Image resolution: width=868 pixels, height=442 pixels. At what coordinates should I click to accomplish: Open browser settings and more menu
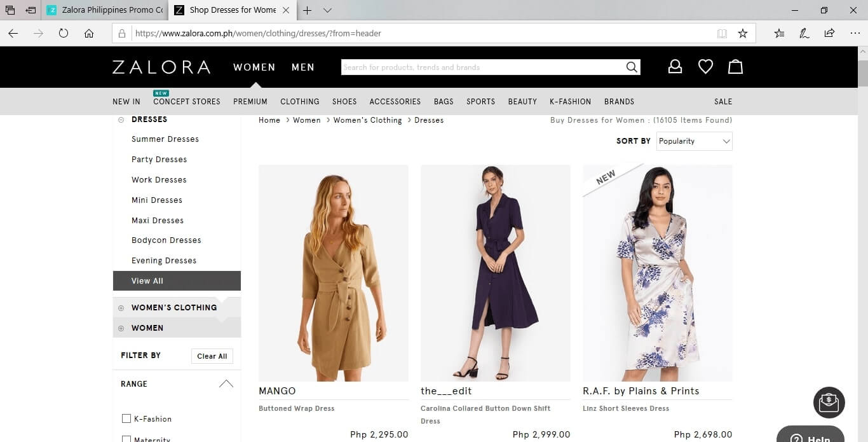click(x=855, y=33)
